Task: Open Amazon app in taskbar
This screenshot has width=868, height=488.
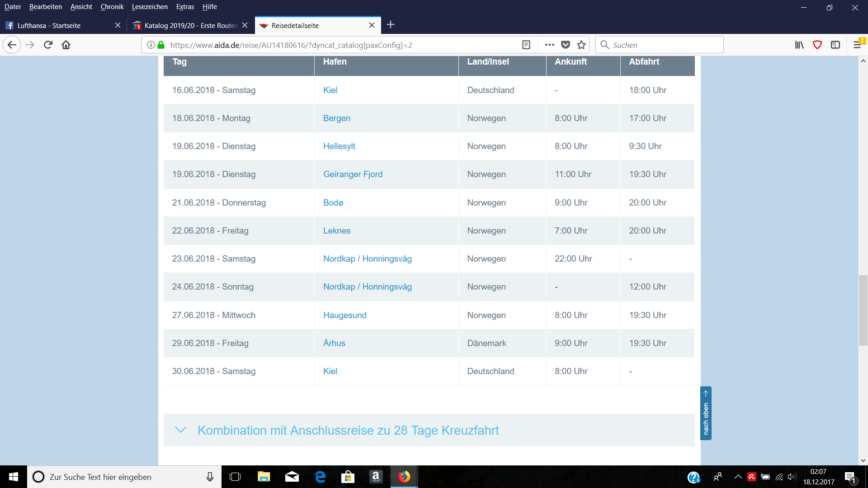Action: coord(376,477)
